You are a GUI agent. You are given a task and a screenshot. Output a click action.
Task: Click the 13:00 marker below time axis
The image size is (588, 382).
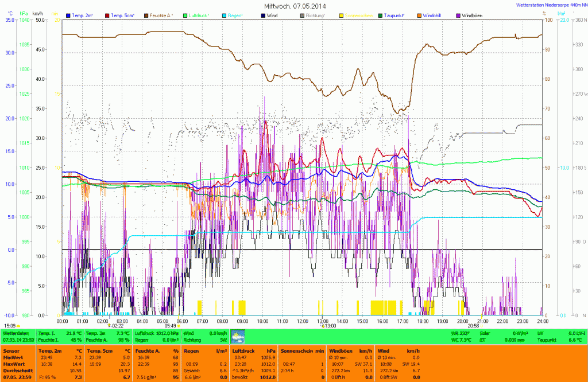[330, 326]
